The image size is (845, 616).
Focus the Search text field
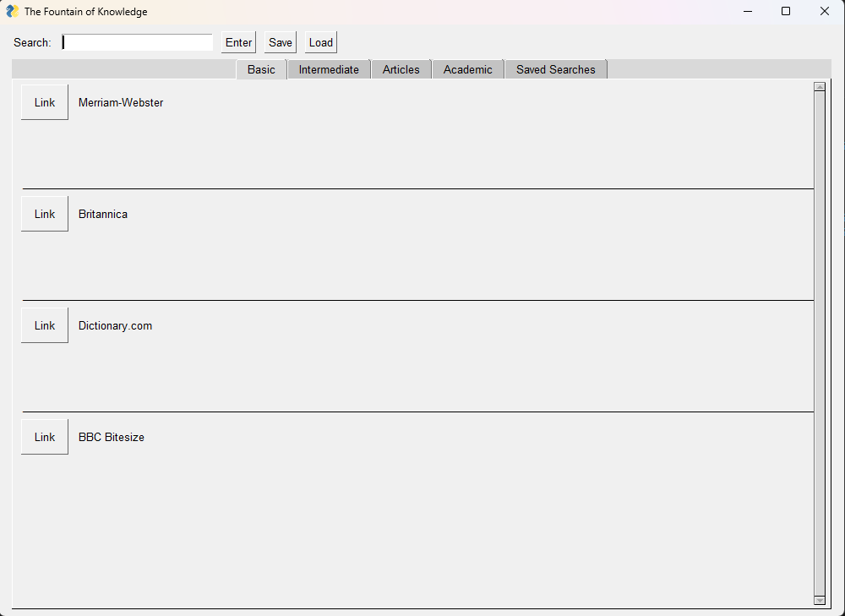(138, 42)
